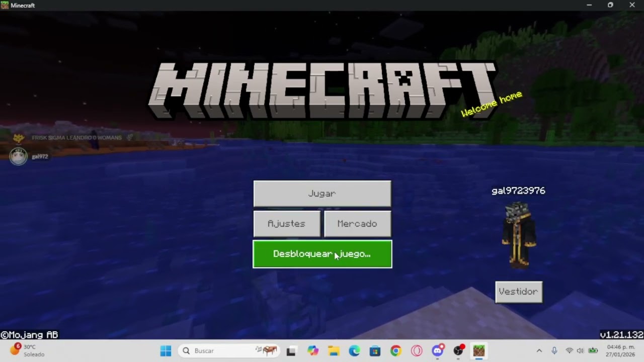The width and height of the screenshot is (644, 362).
Task: Open the Wi-Fi network tray icon
Action: point(570,351)
